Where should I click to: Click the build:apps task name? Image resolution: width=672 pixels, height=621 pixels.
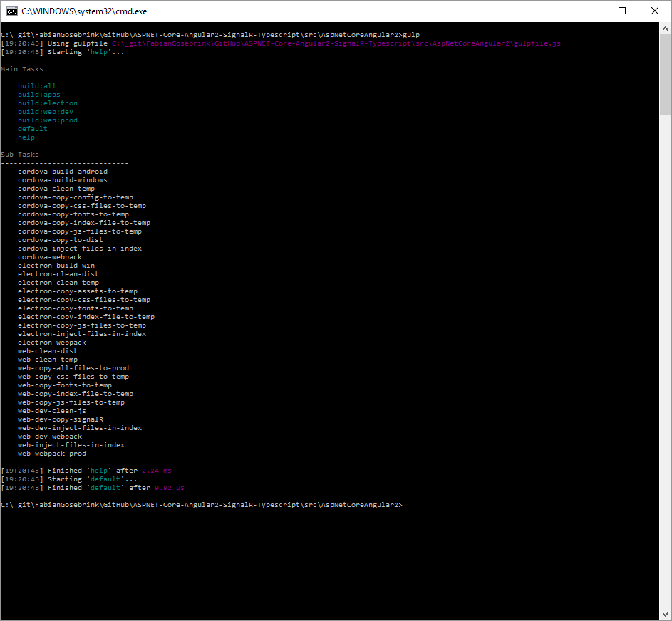[39, 95]
